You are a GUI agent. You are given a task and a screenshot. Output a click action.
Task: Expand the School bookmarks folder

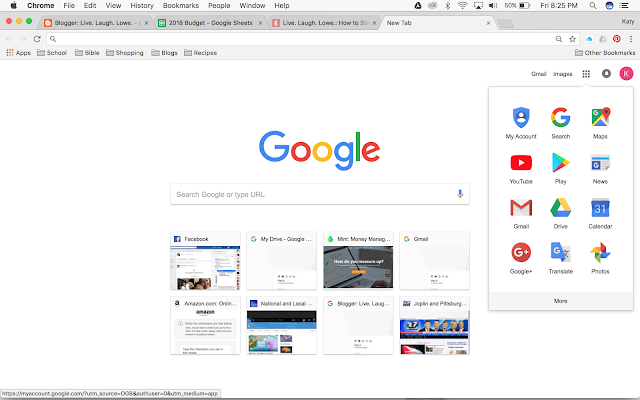52,53
